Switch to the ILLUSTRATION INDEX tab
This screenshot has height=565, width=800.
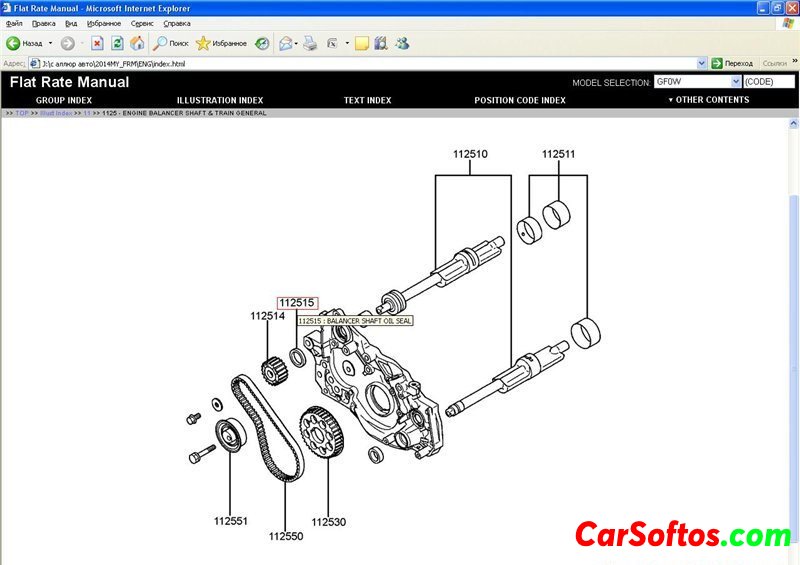coord(220,100)
